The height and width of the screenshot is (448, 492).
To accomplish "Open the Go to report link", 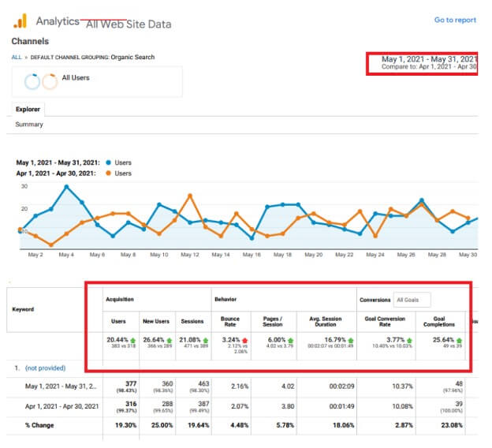I will 455,21.
